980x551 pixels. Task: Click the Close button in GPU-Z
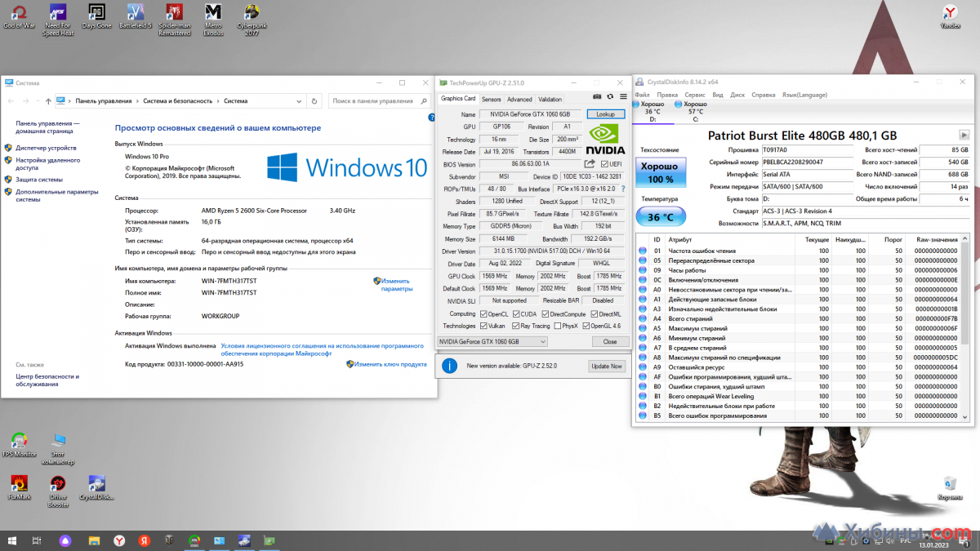coord(610,341)
